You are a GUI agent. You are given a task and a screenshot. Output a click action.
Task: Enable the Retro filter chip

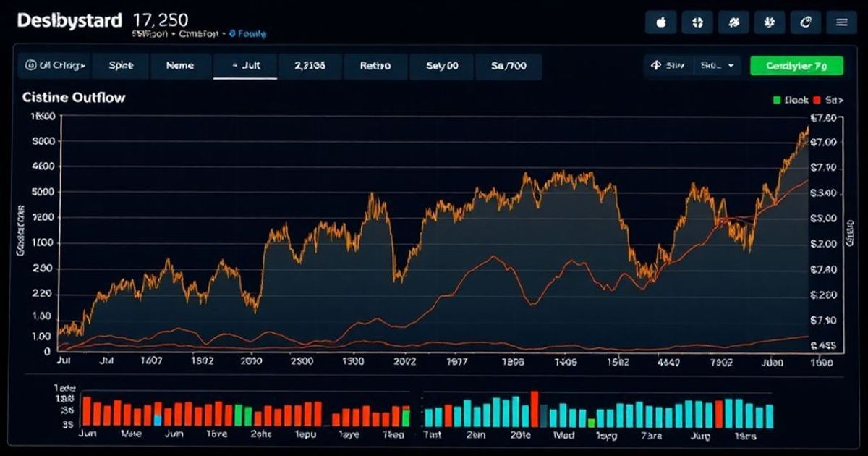(375, 66)
